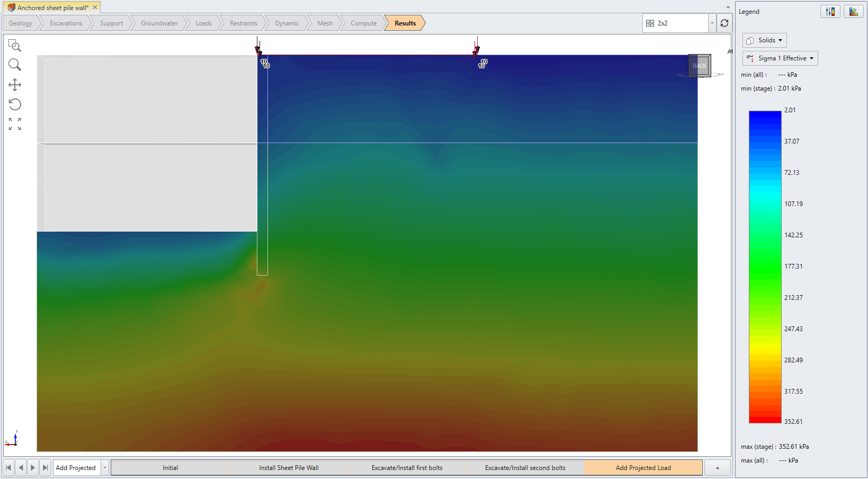
Task: Select the Initial stage
Action: click(170, 468)
